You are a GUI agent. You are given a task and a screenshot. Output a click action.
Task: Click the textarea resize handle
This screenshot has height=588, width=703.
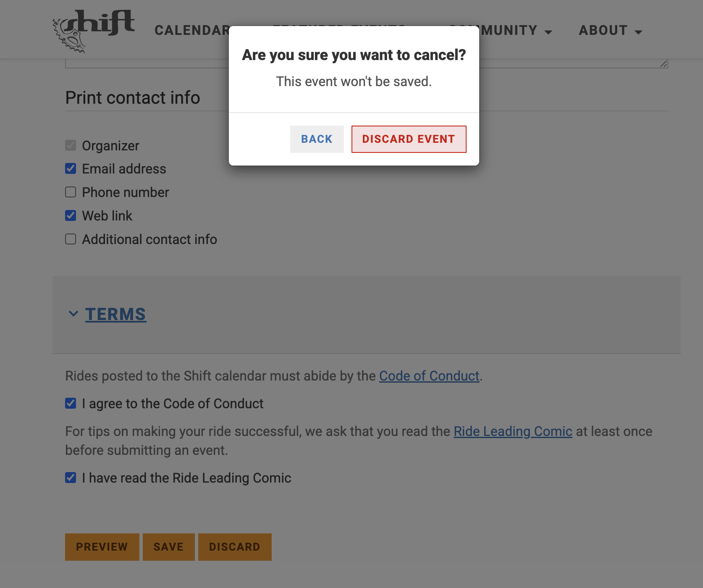[664, 64]
